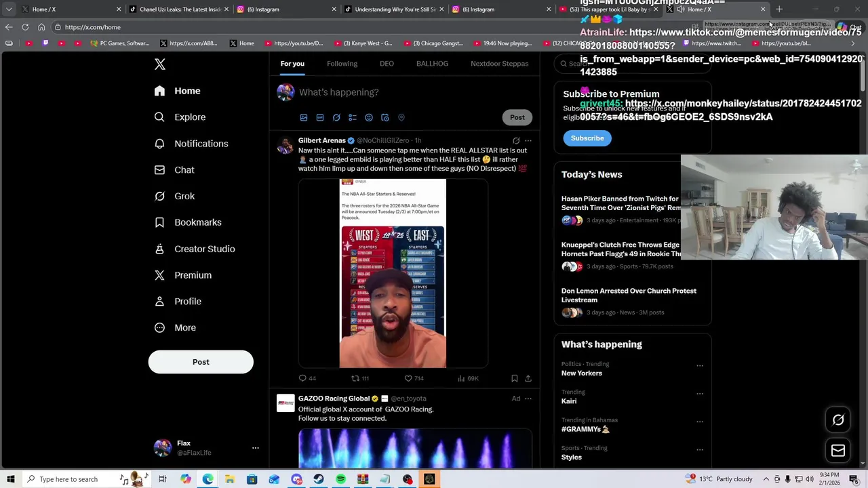868x488 pixels.
Task: Click the X logo above the sidebar
Action: (x=160, y=64)
